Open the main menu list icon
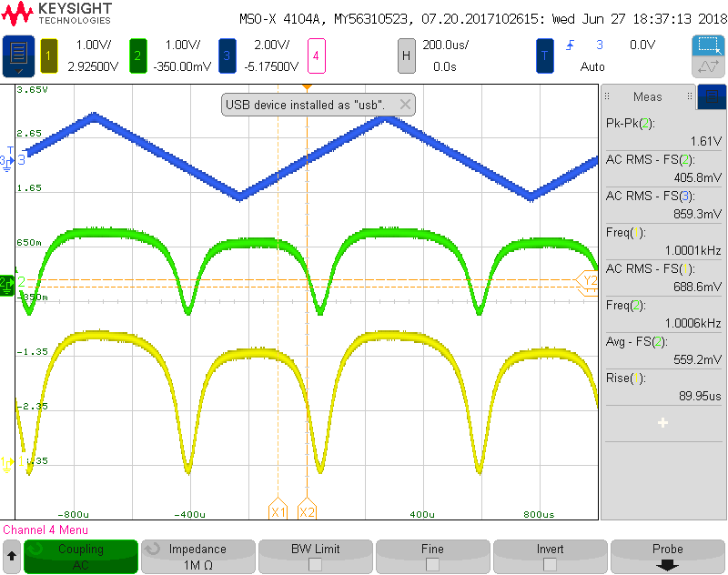Image resolution: width=728 pixels, height=575 pixels. [x=18, y=56]
